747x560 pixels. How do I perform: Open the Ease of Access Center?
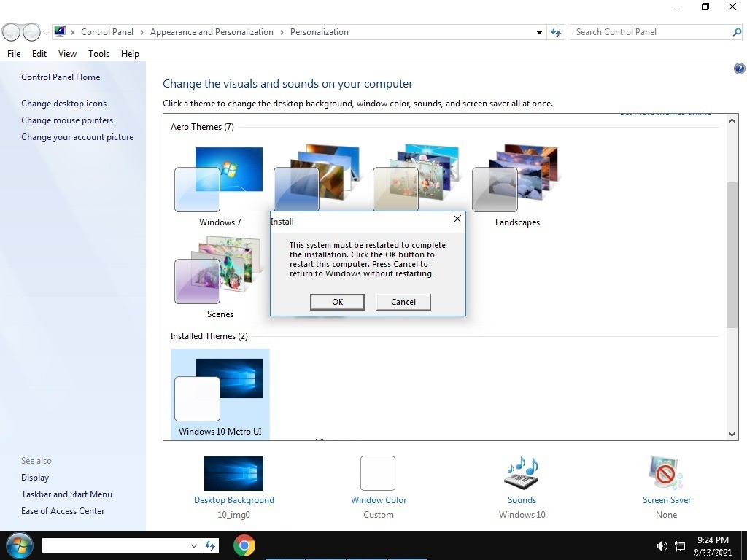(x=63, y=510)
